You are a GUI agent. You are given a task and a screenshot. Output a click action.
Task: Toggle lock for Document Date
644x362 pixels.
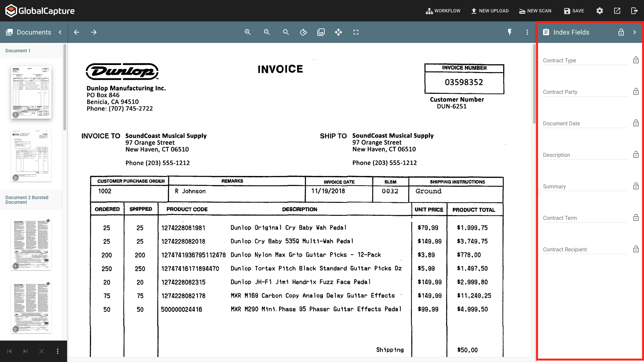click(636, 123)
